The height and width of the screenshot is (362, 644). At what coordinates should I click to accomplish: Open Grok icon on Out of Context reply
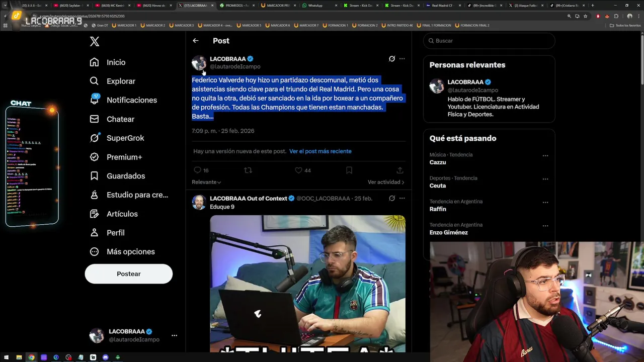point(392,199)
